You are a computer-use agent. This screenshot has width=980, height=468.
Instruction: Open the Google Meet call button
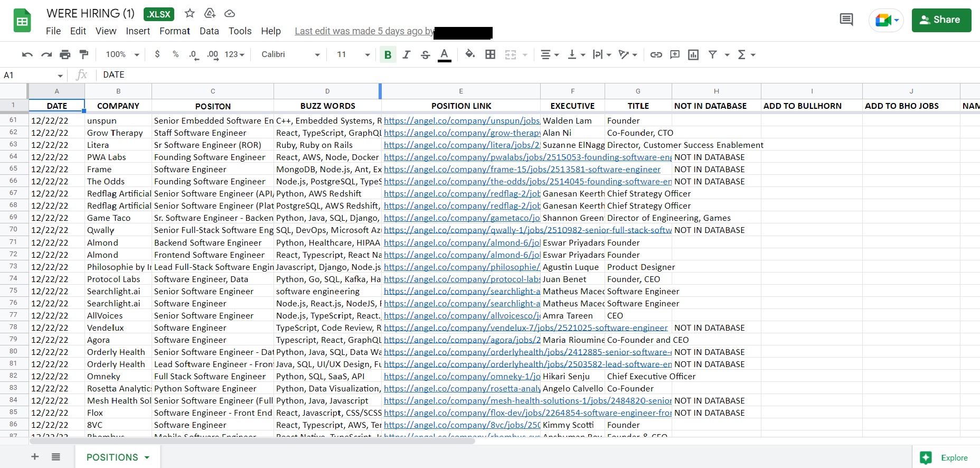point(886,20)
